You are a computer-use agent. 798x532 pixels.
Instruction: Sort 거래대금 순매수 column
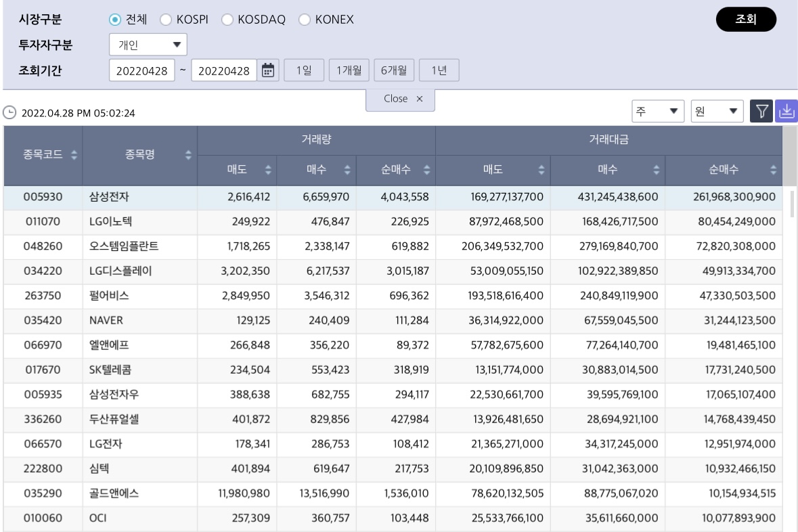(774, 171)
